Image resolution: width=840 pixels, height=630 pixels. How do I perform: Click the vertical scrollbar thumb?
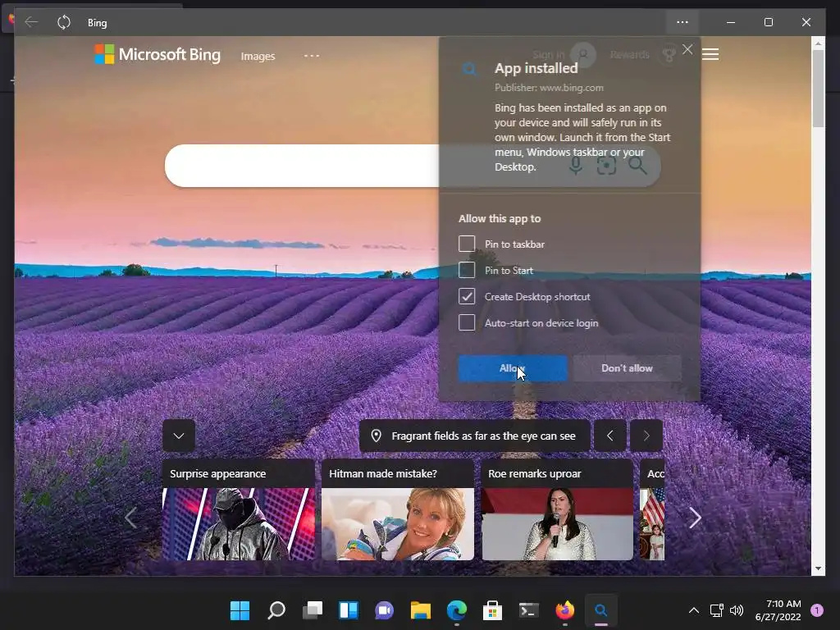(x=818, y=89)
